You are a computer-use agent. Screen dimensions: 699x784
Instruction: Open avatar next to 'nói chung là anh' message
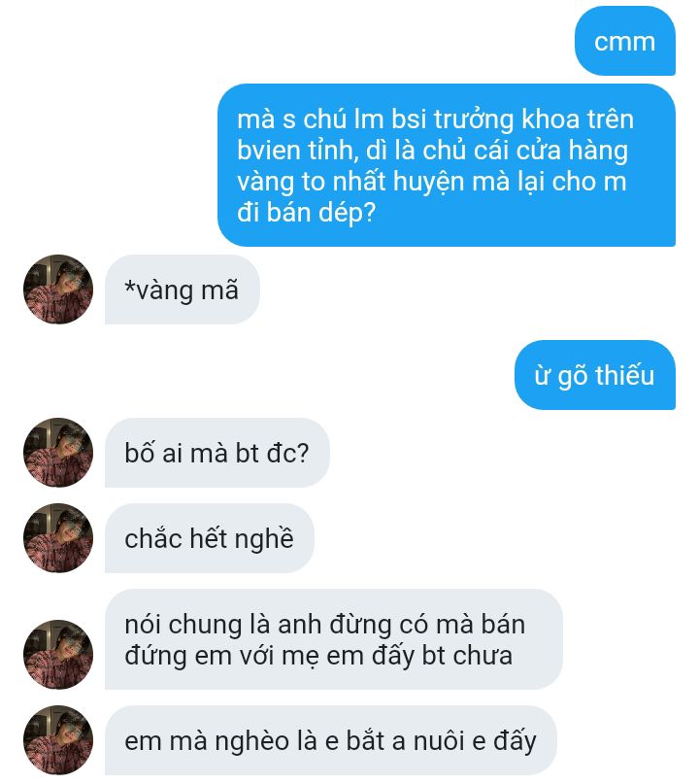[58, 655]
